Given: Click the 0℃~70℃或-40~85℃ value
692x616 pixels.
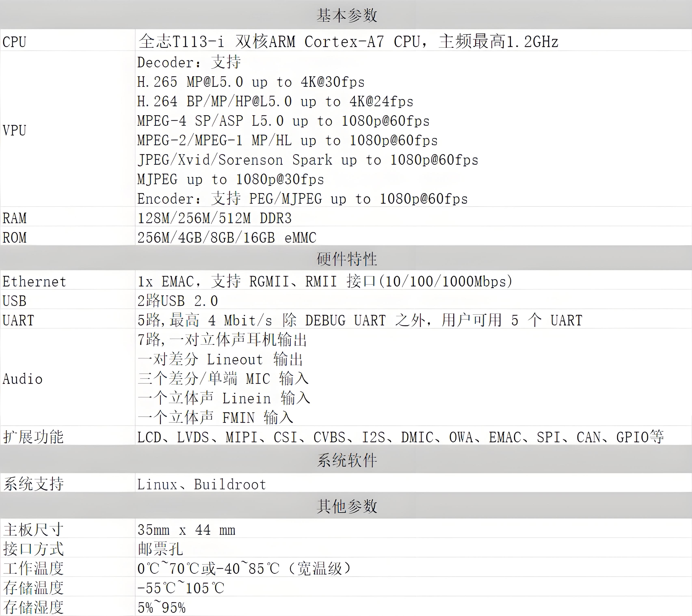Looking at the screenshot, I should [x=244, y=569].
